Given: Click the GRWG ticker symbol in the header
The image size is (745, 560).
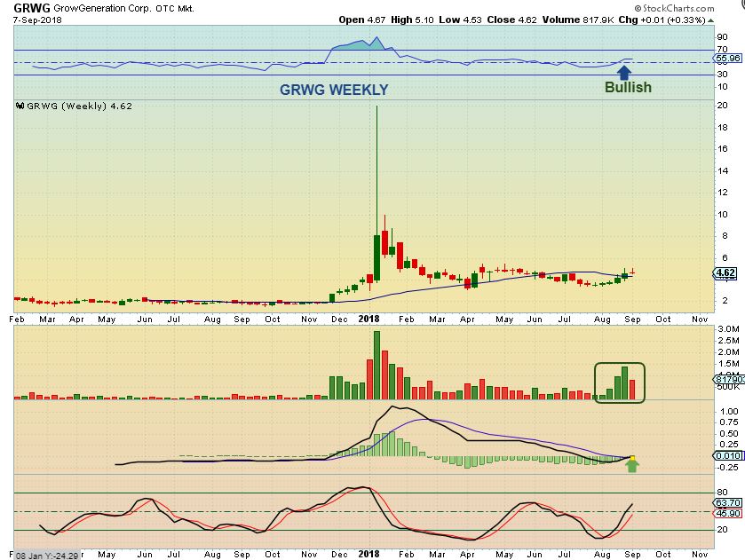Looking at the screenshot, I should (x=32, y=8).
